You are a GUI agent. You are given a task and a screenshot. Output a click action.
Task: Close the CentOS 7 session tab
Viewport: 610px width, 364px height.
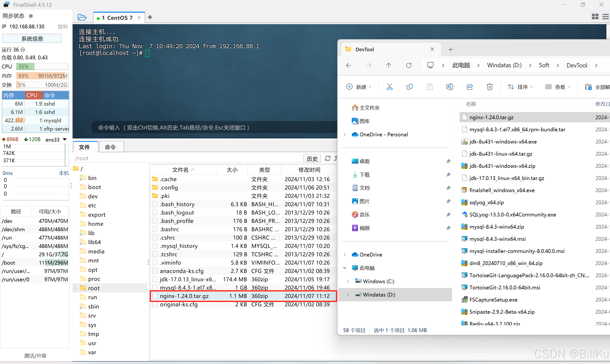pyautogui.click(x=139, y=18)
